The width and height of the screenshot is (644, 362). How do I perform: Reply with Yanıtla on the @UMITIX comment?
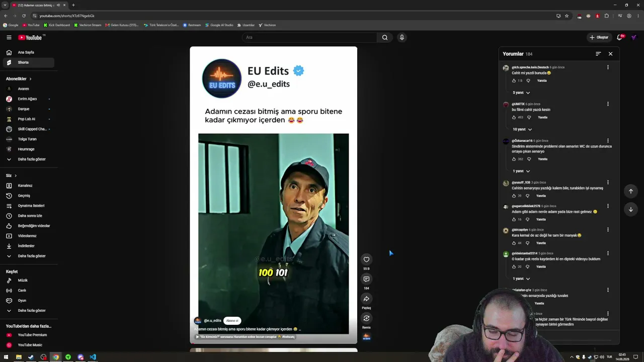pos(542,118)
